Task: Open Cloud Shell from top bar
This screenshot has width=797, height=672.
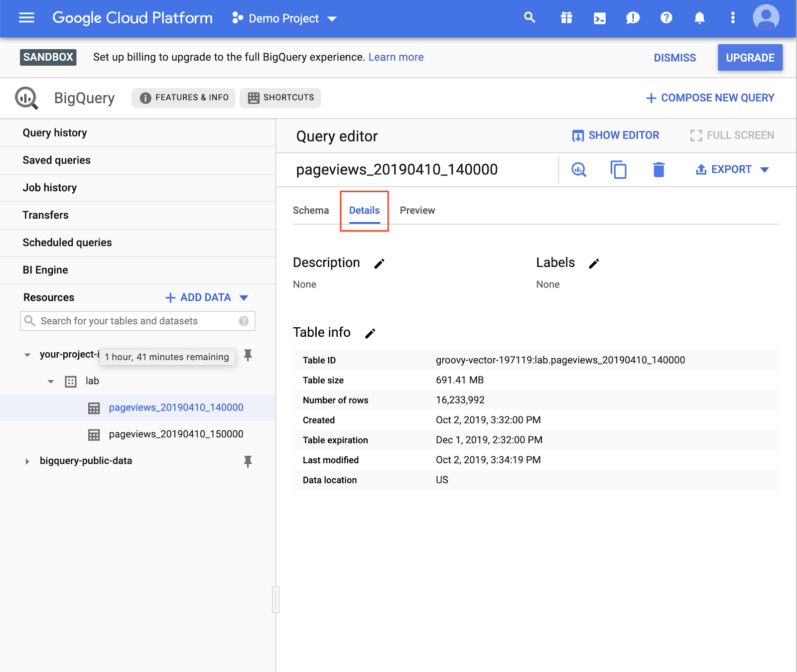Action: pos(600,18)
